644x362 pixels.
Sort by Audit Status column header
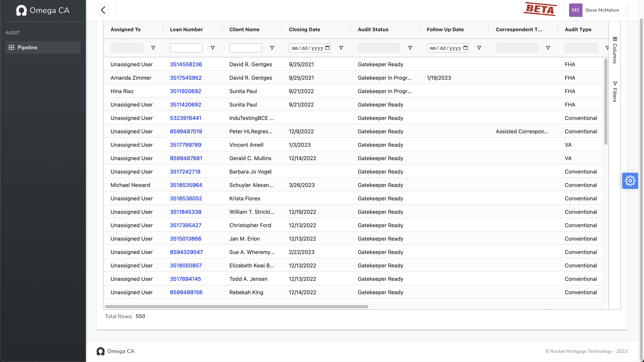point(373,29)
